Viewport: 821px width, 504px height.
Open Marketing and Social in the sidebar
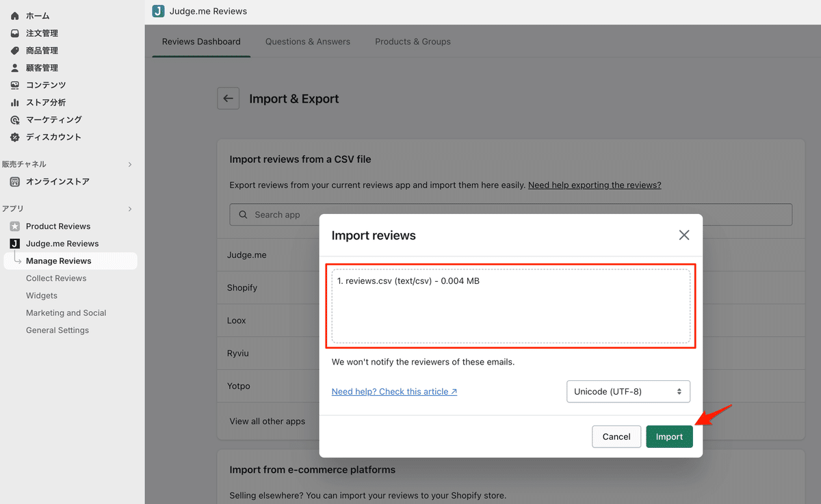click(66, 313)
